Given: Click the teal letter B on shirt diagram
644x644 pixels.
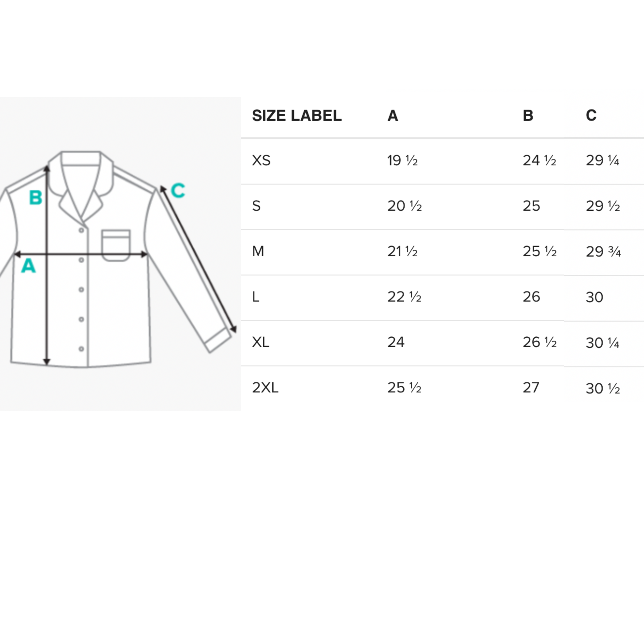Looking at the screenshot, I should tap(36, 197).
